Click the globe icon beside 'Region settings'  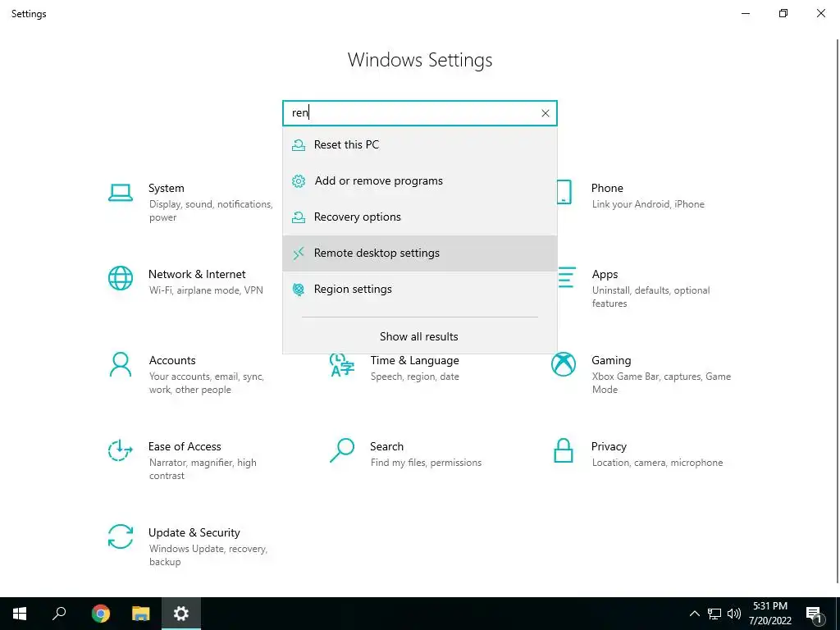[299, 290]
